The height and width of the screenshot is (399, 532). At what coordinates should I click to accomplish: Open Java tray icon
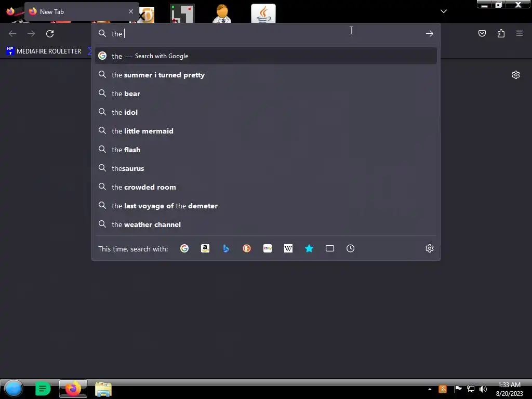[443, 389]
